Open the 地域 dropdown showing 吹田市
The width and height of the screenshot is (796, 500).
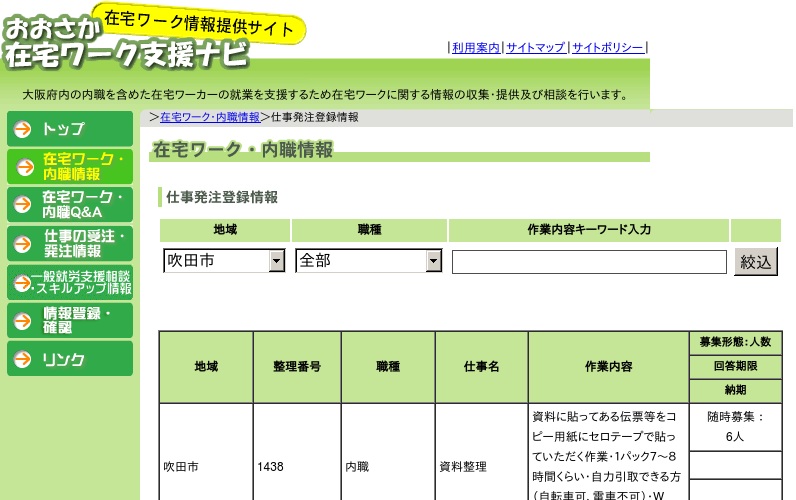coord(225,261)
